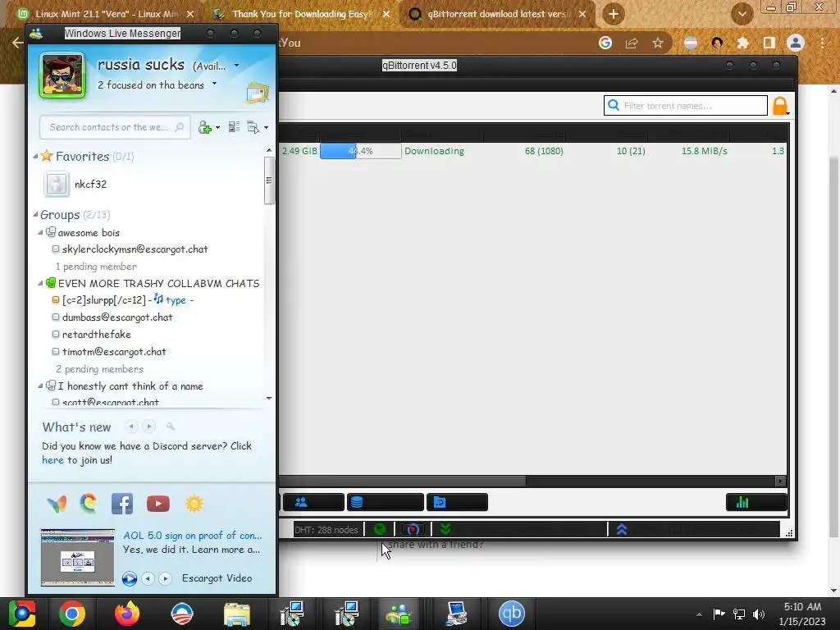The width and height of the screenshot is (840, 630).
Task: Show previous What's new item
Action: (130, 427)
